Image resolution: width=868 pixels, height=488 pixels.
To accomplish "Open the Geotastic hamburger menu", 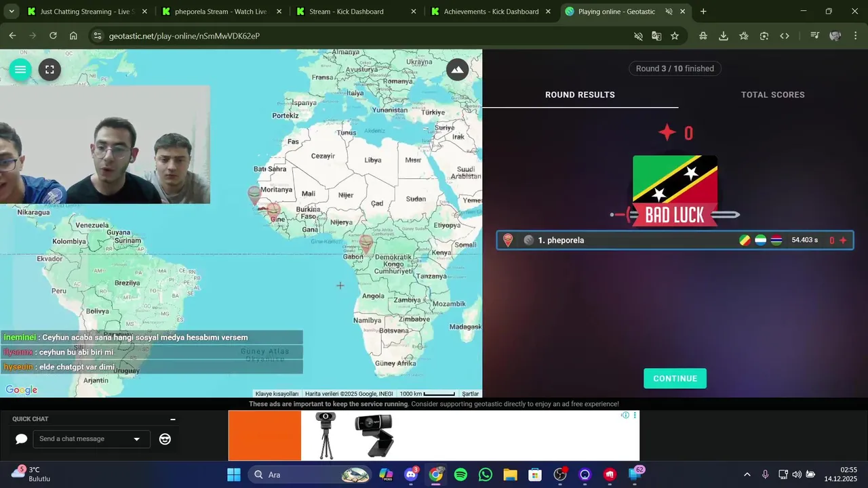I will point(20,69).
